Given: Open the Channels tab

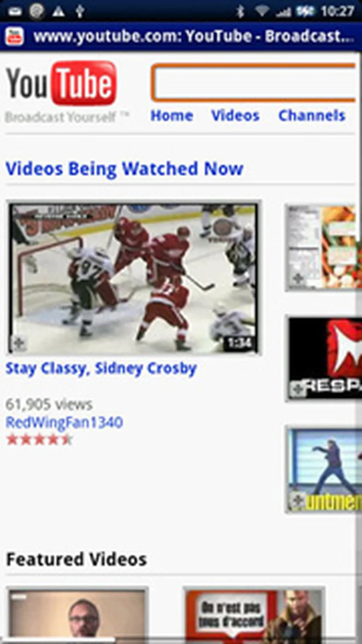Looking at the screenshot, I should pyautogui.click(x=312, y=116).
